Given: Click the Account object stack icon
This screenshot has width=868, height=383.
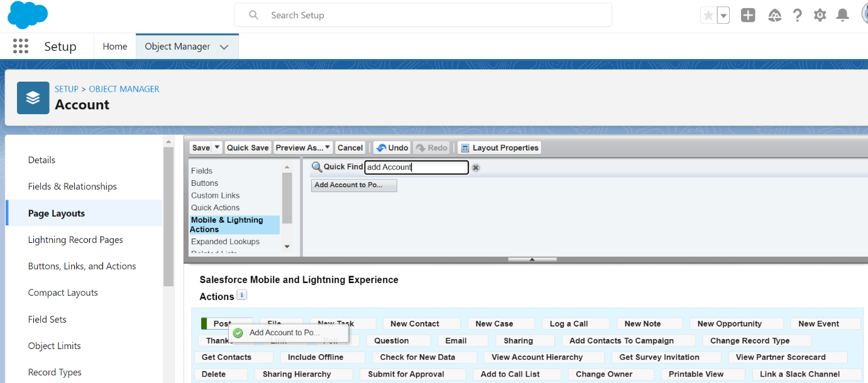Looking at the screenshot, I should [33, 98].
